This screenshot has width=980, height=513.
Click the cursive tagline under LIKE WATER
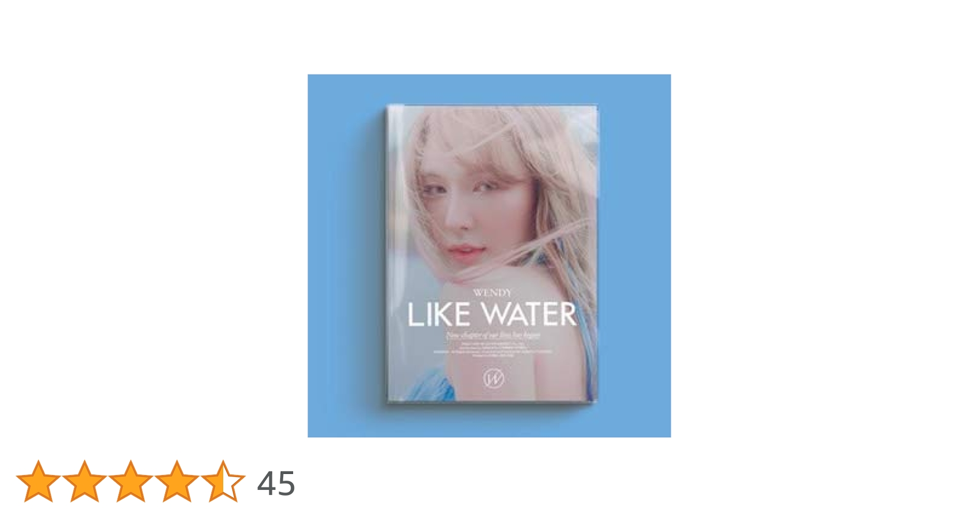[493, 336]
